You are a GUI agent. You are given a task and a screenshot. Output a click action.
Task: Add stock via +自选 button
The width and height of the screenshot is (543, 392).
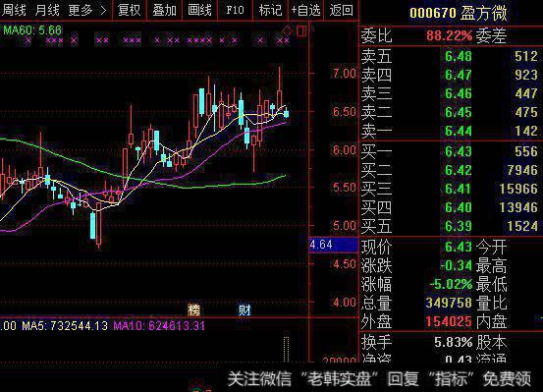tap(305, 10)
